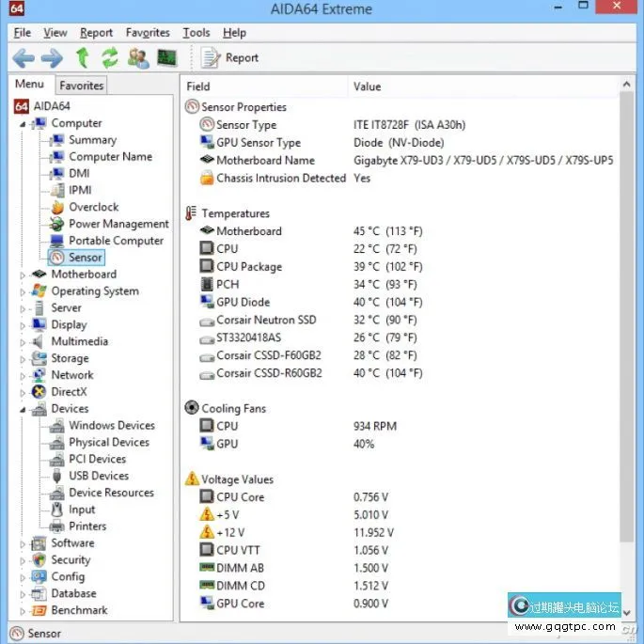644x644 pixels.
Task: Click the Report toolbar button
Action: pos(230,58)
